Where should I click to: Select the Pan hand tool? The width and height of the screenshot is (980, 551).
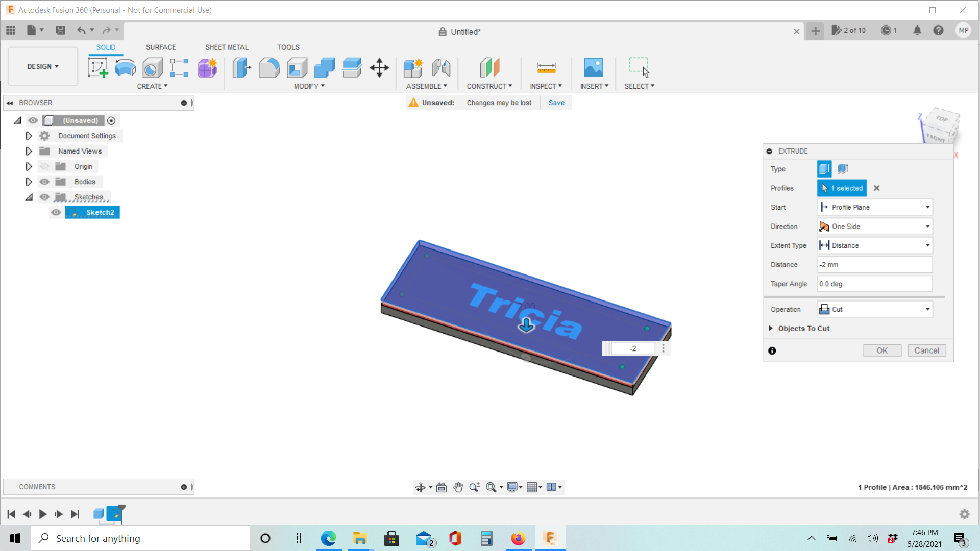pos(458,487)
